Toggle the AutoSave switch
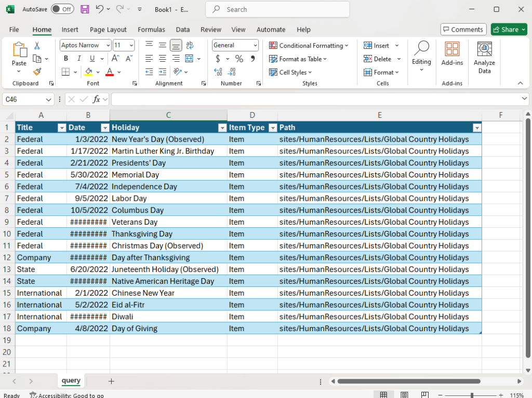This screenshot has width=532, height=398. pos(62,9)
